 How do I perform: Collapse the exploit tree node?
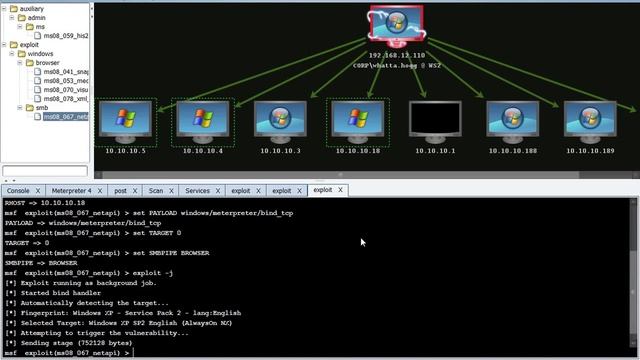[x=4, y=44]
